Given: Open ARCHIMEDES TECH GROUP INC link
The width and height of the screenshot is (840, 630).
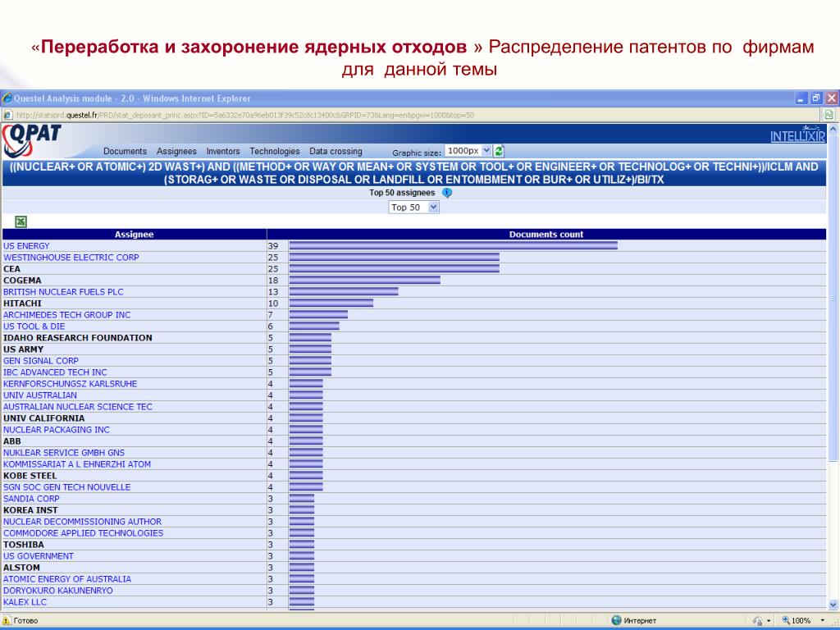Looking at the screenshot, I should tap(66, 315).
